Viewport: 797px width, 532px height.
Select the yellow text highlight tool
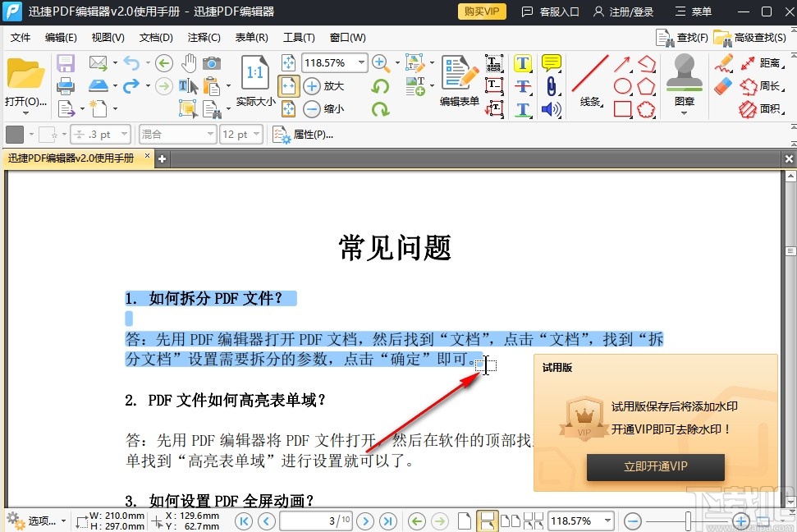tap(522, 63)
